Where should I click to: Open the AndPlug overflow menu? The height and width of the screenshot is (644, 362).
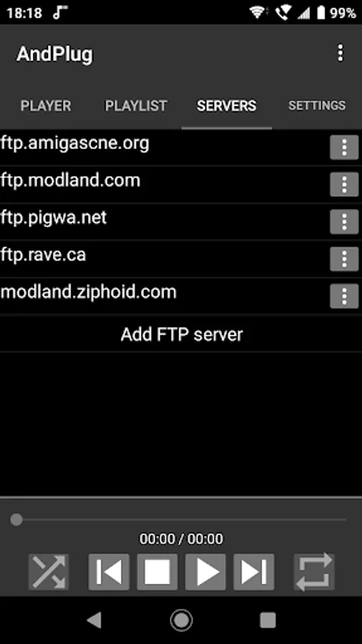click(x=340, y=54)
